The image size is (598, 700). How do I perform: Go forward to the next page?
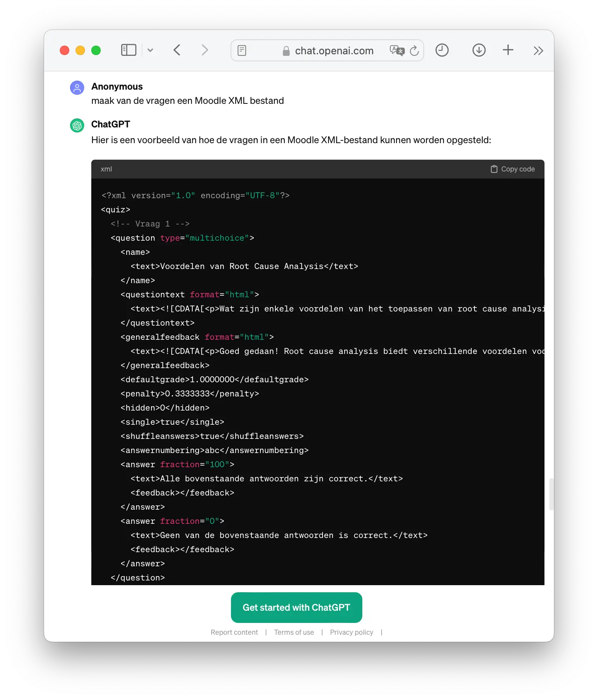tap(205, 50)
